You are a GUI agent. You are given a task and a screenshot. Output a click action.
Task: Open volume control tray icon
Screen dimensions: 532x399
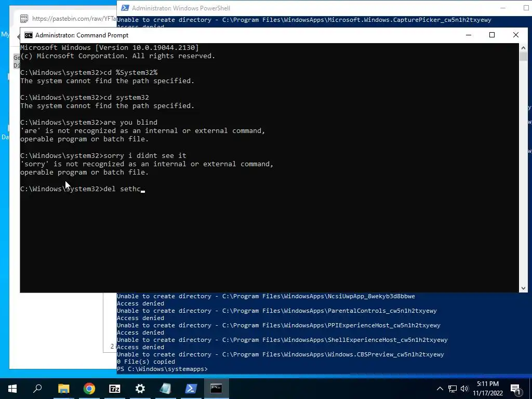click(464, 389)
